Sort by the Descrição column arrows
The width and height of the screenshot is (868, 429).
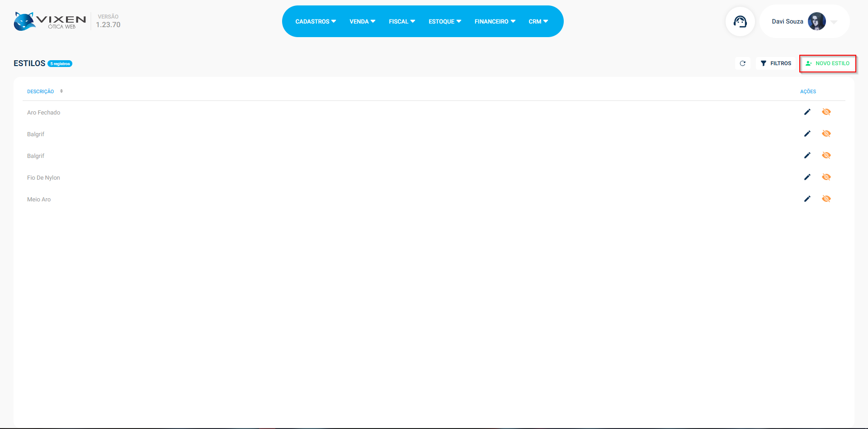[61, 91]
